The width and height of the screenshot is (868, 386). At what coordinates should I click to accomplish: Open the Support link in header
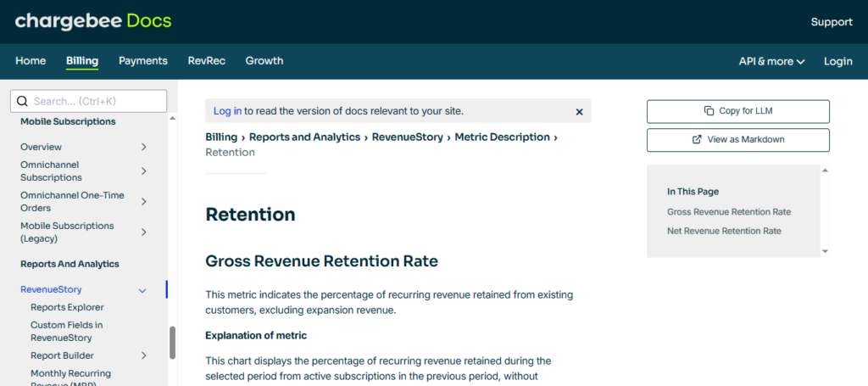pos(832,22)
